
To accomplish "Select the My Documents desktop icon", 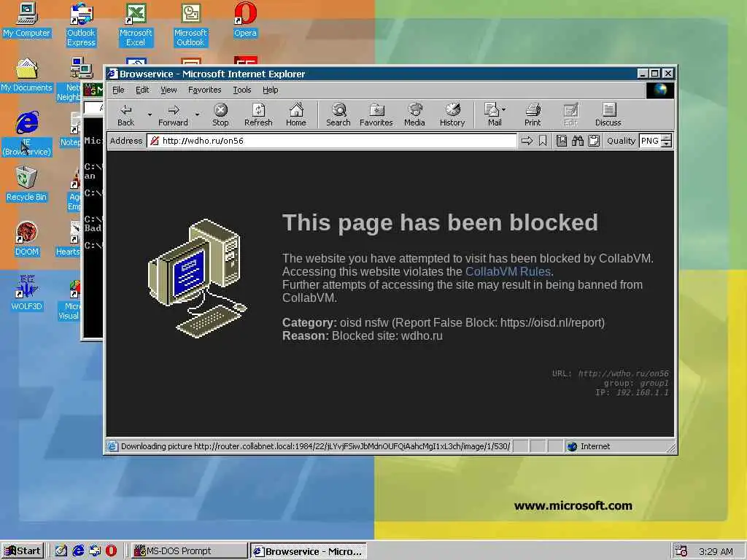I will tap(26, 75).
